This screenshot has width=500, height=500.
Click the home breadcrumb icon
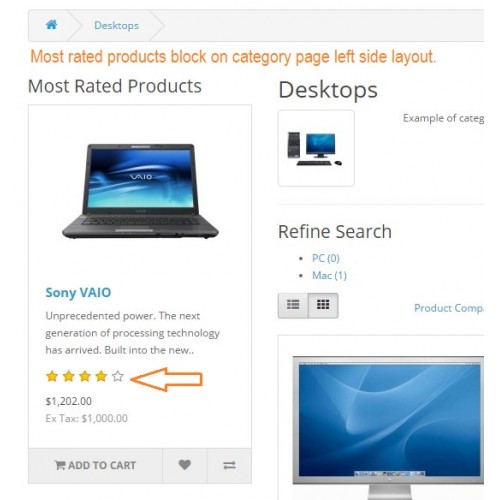click(x=51, y=25)
